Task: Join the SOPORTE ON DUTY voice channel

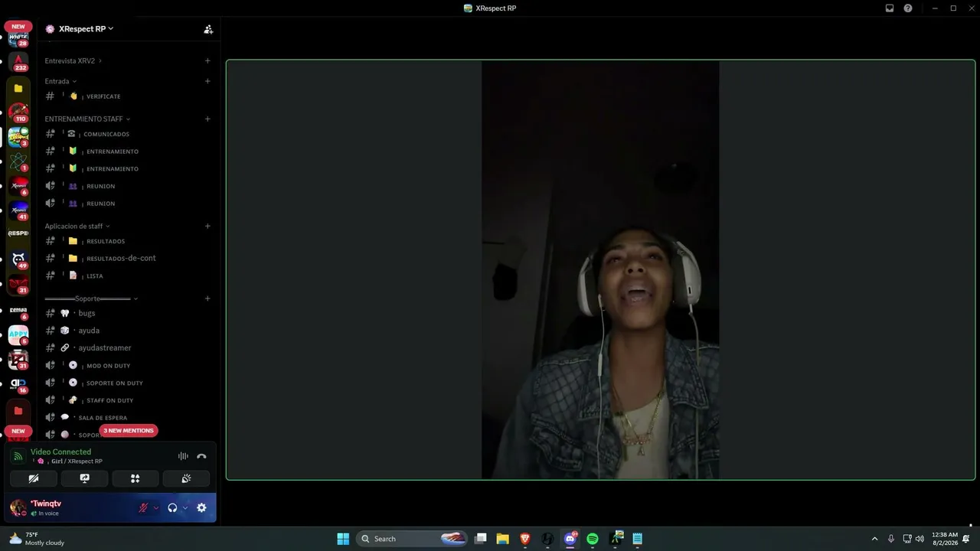Action: coord(127,383)
